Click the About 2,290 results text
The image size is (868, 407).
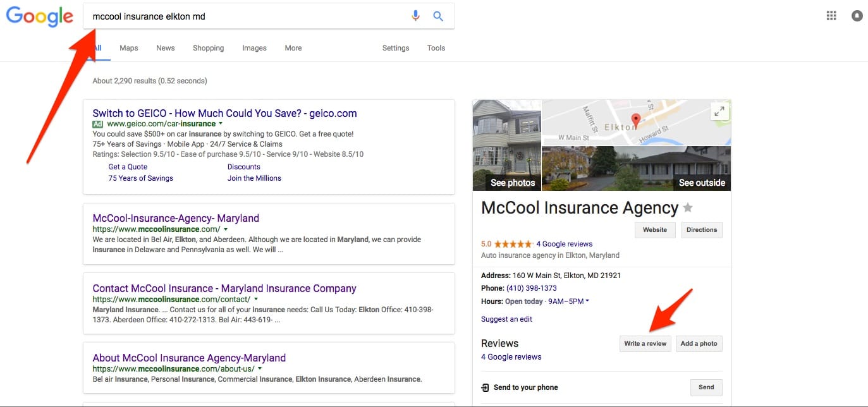coord(150,81)
